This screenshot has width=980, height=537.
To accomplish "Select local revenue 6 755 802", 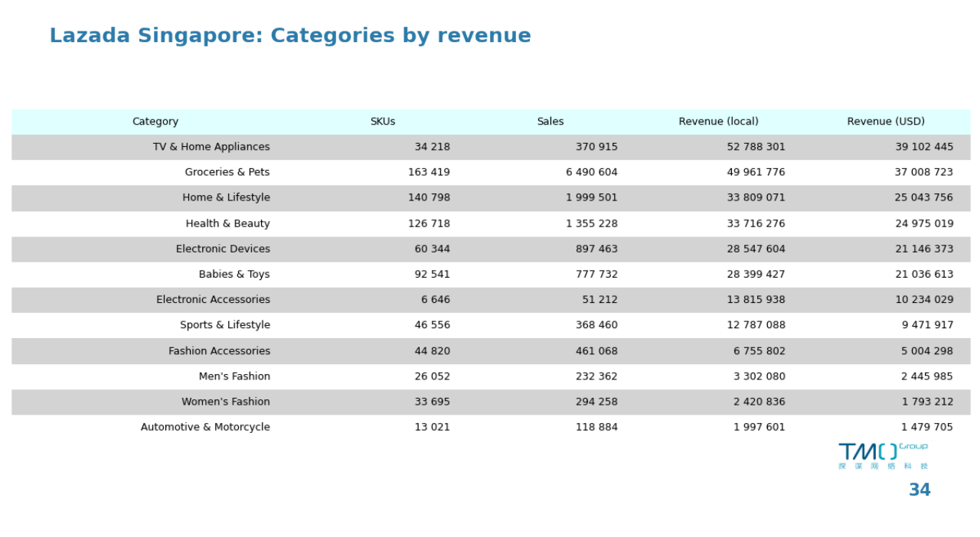I will pyautogui.click(x=759, y=350).
